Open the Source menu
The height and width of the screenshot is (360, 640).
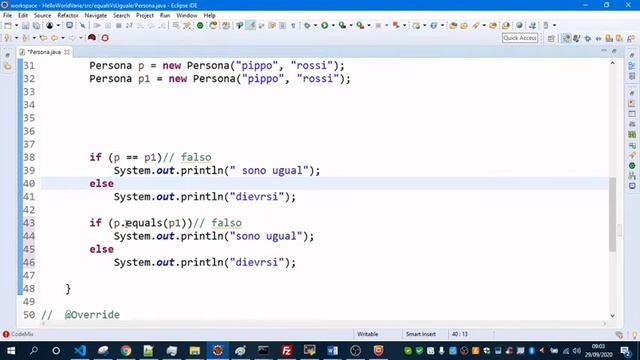point(42,15)
